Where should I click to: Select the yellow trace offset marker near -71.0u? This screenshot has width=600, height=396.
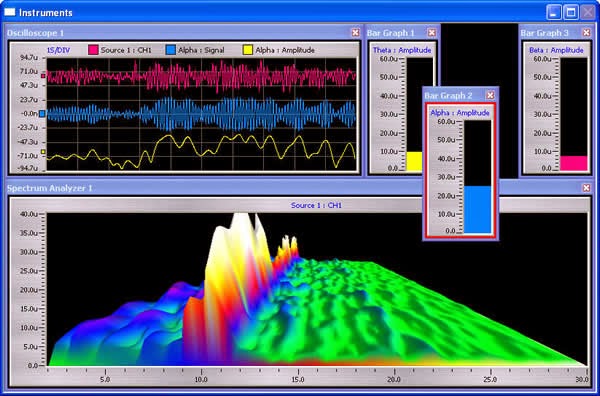pyautogui.click(x=43, y=152)
